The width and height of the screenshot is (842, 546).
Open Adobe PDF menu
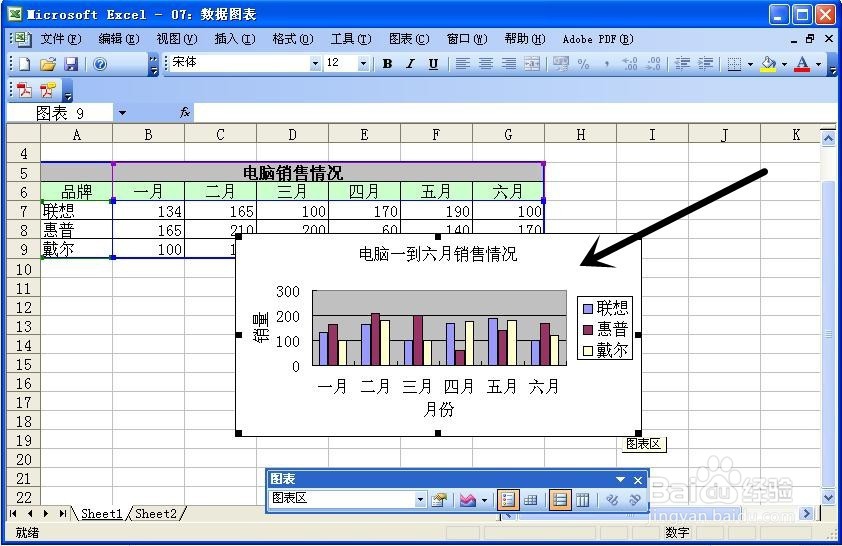(598, 39)
